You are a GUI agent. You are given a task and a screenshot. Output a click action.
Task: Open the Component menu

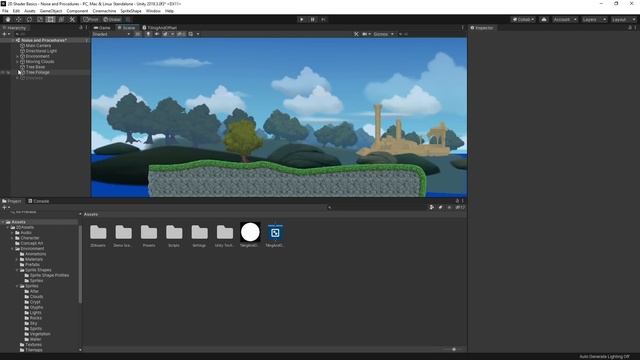click(77, 11)
